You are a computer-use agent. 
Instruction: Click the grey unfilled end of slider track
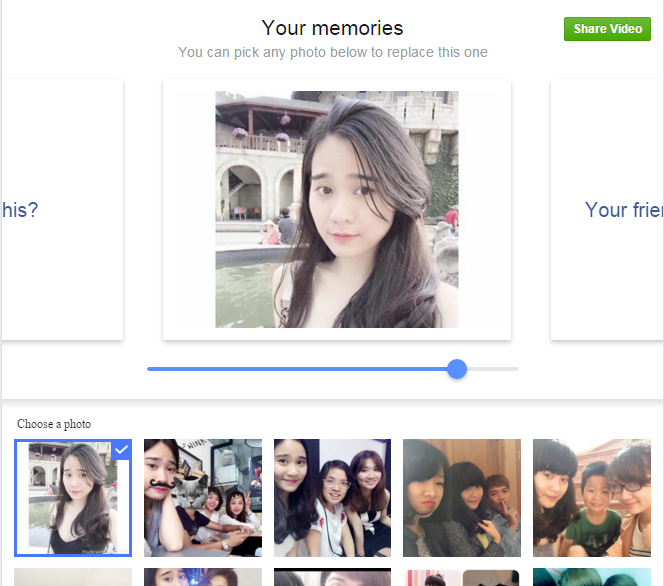493,369
